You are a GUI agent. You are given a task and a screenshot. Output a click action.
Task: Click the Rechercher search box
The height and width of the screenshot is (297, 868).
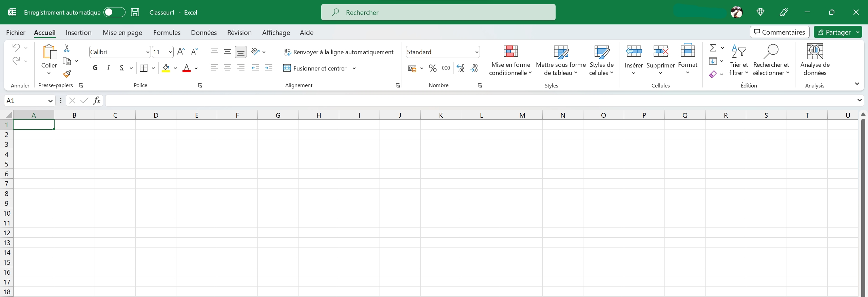[x=438, y=13]
